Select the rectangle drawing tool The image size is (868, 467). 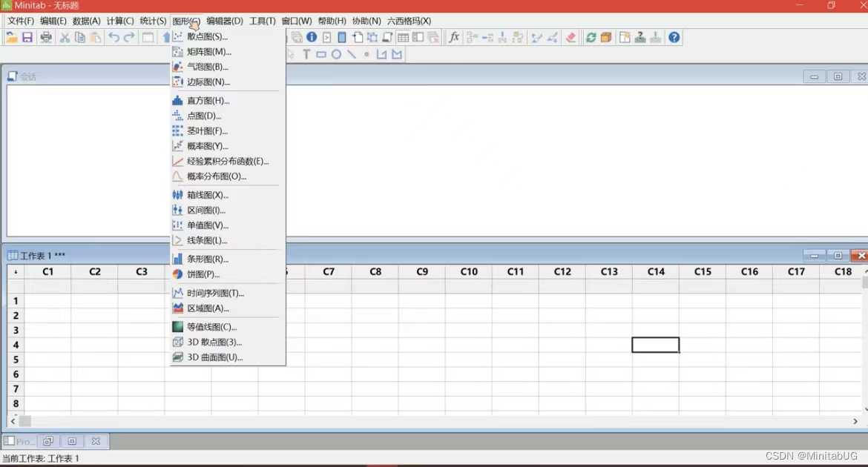point(321,54)
